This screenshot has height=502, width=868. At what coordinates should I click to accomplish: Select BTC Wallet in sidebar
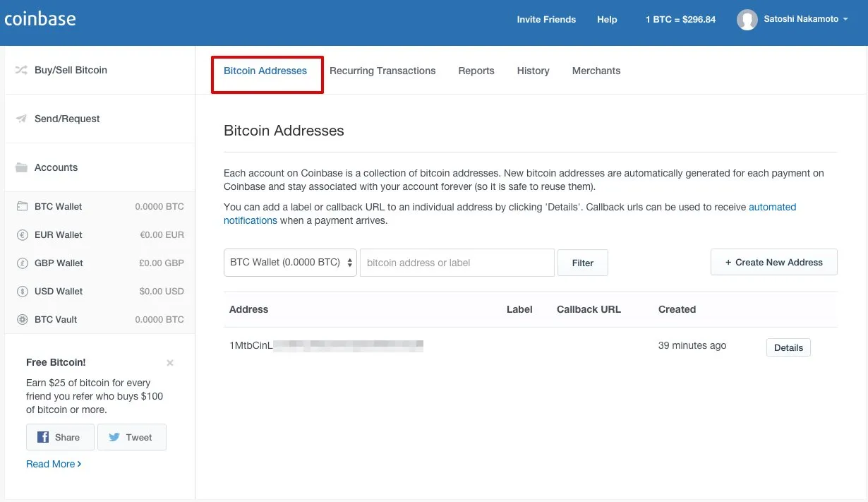click(100, 206)
